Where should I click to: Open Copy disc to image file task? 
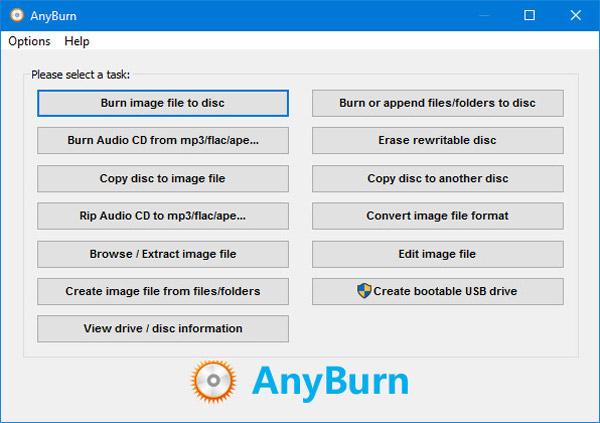tap(163, 178)
